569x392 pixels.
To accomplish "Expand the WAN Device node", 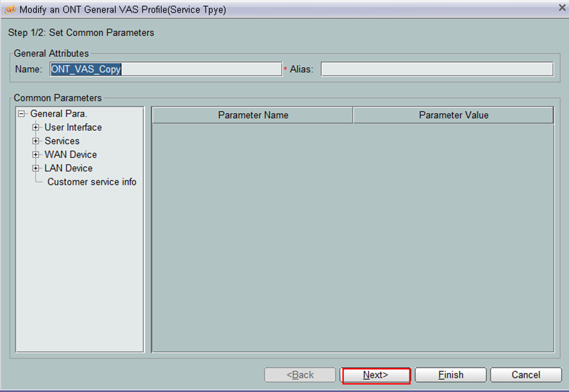I will coord(36,155).
